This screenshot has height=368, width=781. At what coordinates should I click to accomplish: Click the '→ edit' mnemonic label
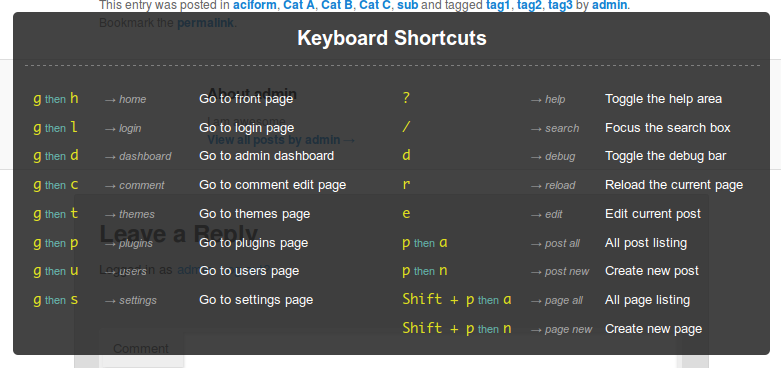tap(546, 214)
